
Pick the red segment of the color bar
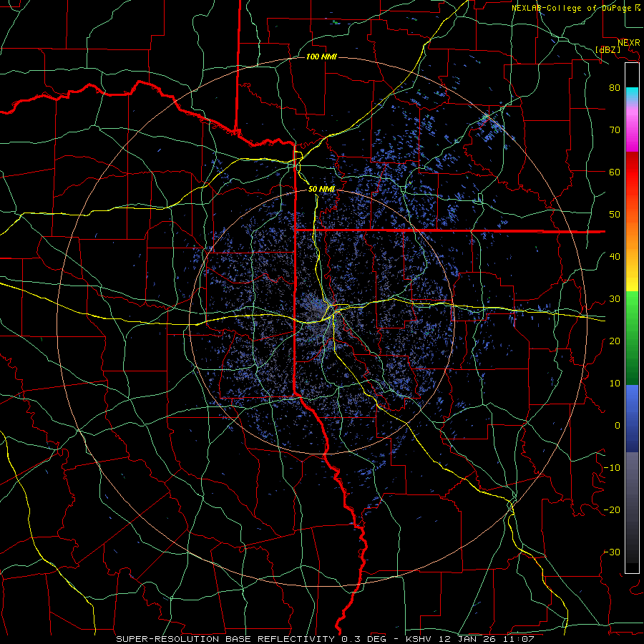(x=632, y=172)
